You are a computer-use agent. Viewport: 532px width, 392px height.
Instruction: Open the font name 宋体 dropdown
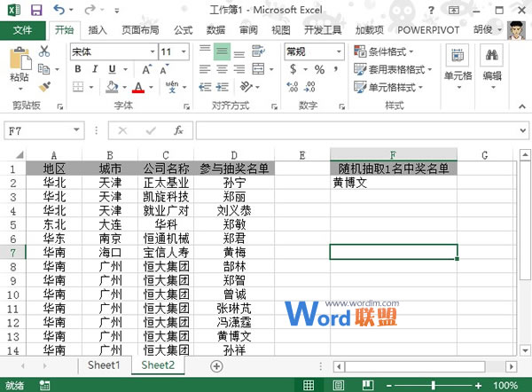click(153, 51)
